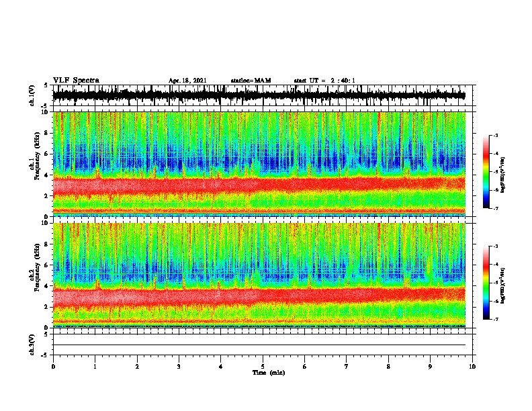The image size is (532, 411).
Task: Click the ch.1 voltage waveform trace
Action: pyautogui.click(x=259, y=95)
